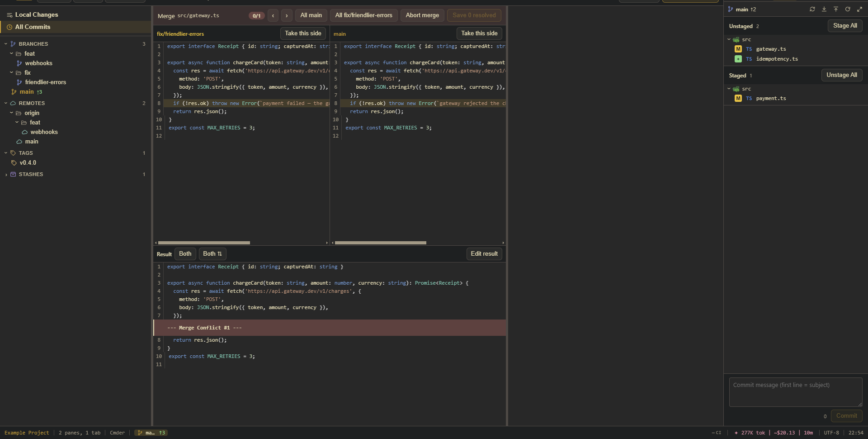Focus the commit message input field
Screen dimensions: 868x439
[796, 392]
